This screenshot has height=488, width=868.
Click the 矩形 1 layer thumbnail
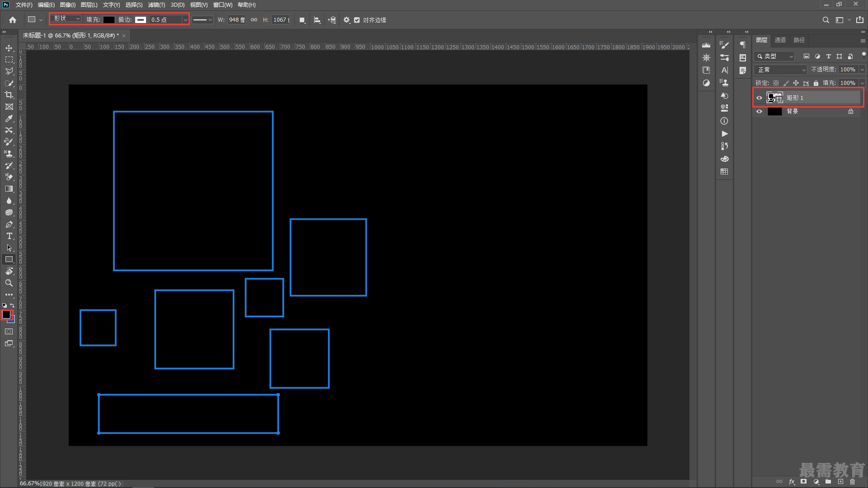[x=775, y=98]
